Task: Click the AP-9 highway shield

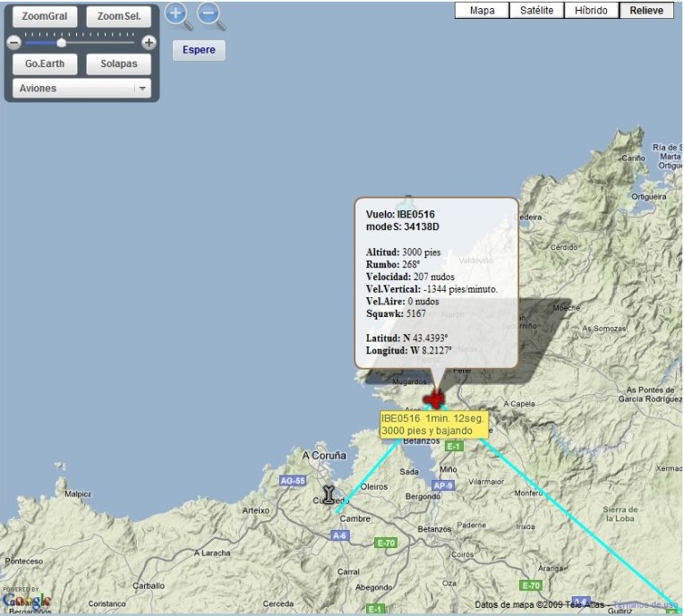Action: [440, 484]
